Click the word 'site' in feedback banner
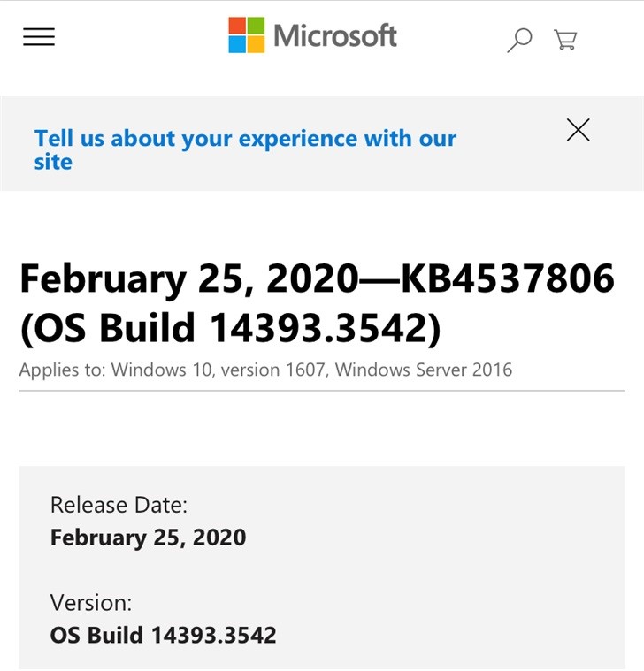 coord(53,163)
